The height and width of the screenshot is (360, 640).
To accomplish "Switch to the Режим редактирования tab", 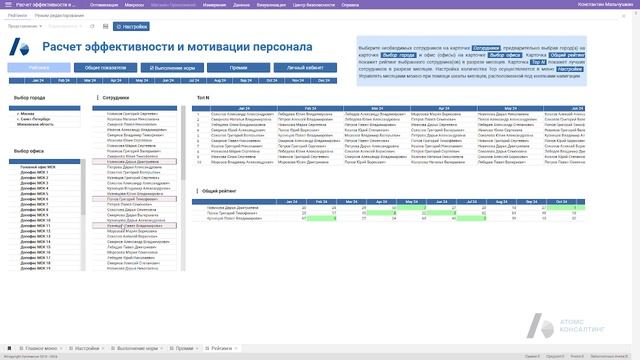I will pyautogui.click(x=59, y=16).
